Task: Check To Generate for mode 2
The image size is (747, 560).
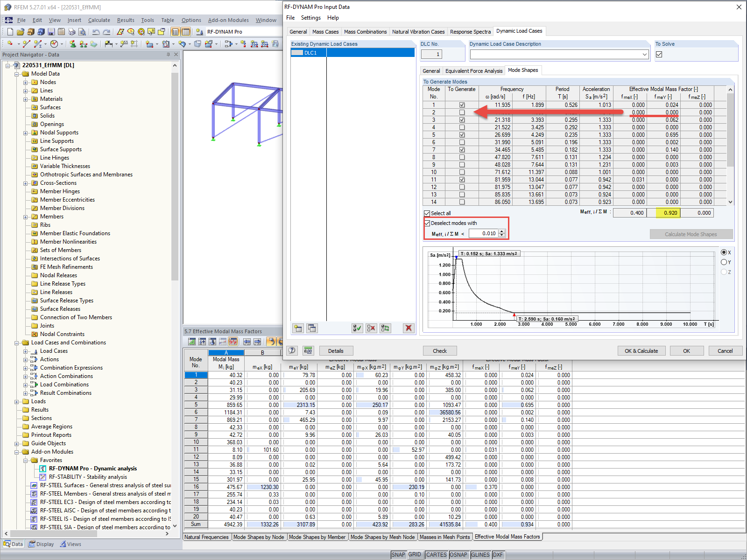Action: pyautogui.click(x=462, y=112)
